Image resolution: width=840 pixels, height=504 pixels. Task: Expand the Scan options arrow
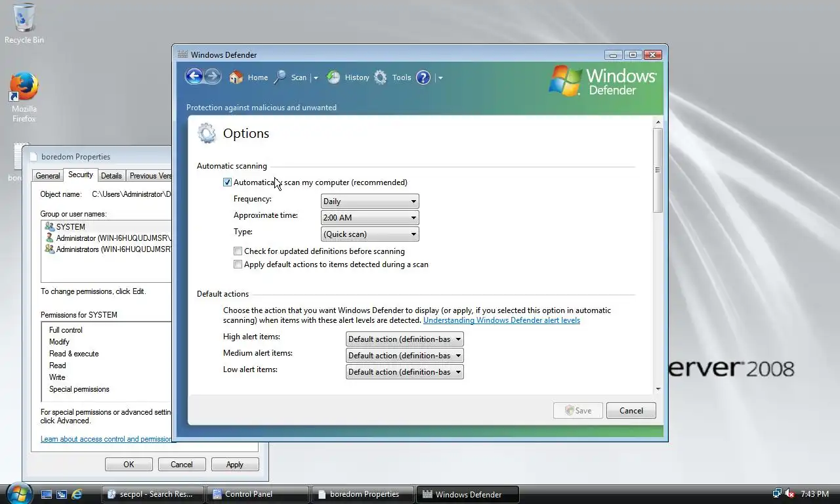pos(315,78)
